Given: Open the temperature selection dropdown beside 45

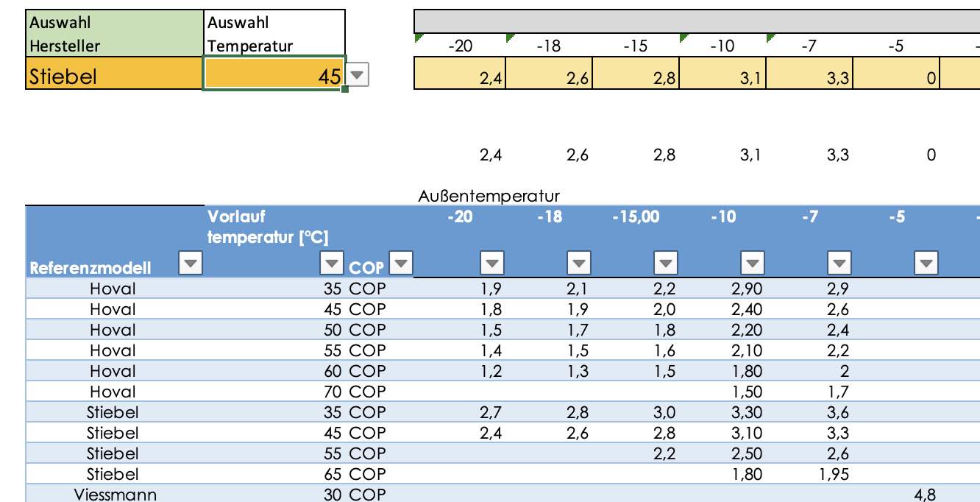Looking at the screenshot, I should [x=357, y=75].
